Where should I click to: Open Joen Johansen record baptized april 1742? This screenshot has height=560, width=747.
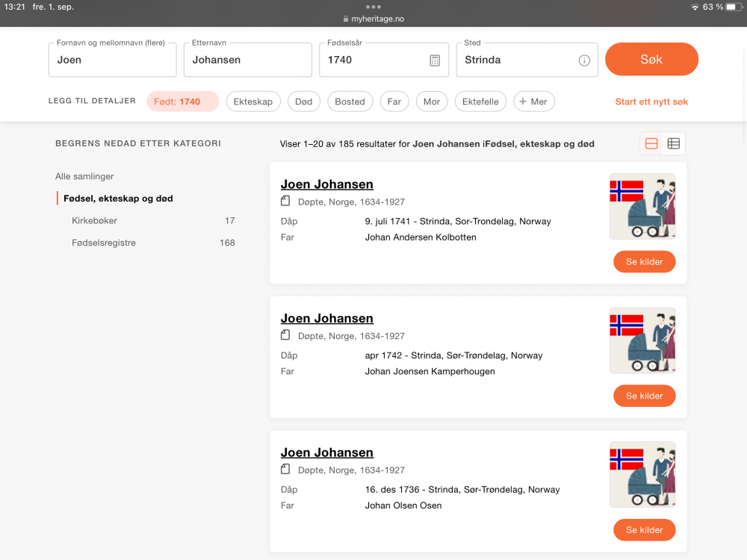[326, 319]
